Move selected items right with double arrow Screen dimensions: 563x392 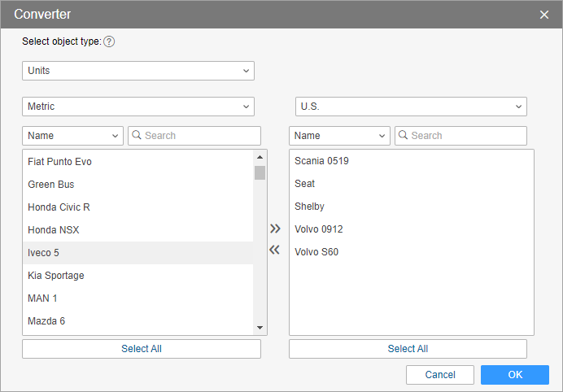coord(275,229)
